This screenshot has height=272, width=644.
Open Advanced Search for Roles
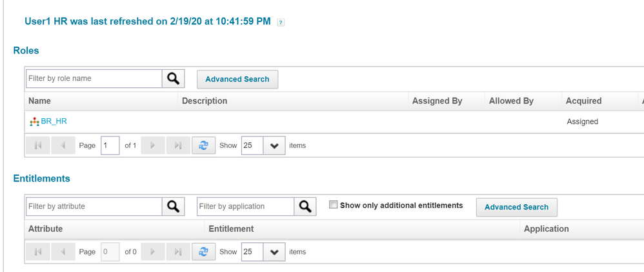(x=237, y=79)
